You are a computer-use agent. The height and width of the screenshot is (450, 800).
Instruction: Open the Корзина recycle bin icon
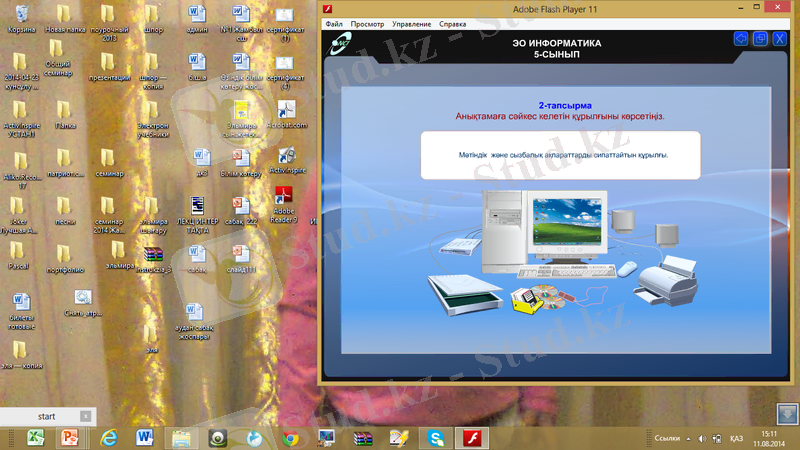coord(20,17)
